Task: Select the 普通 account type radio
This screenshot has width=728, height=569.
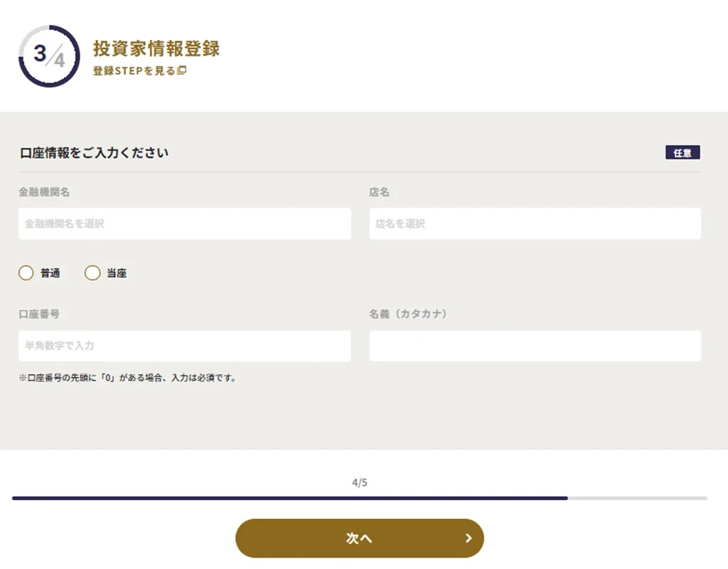Action: coord(26,273)
